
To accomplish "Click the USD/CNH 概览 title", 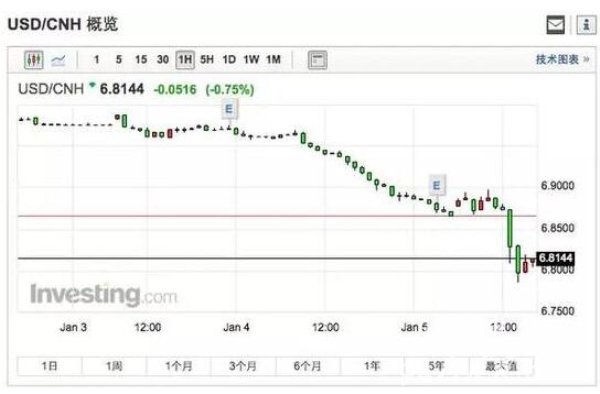I will (x=63, y=24).
